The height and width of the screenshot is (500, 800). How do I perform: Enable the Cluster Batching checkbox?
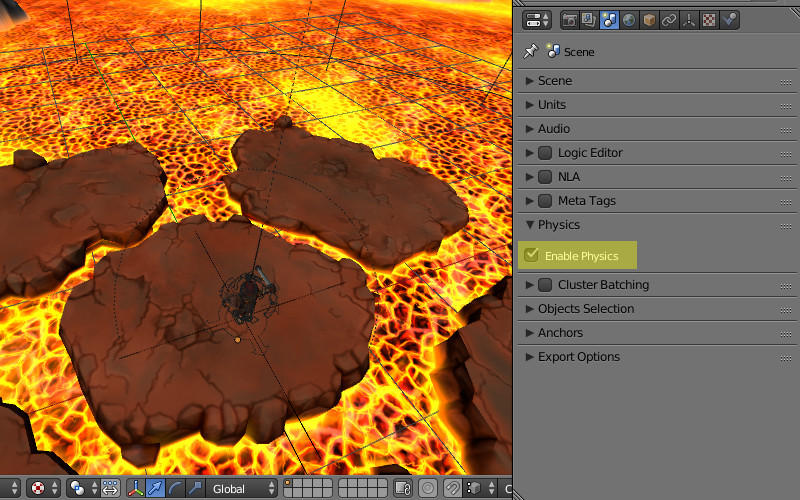pyautogui.click(x=545, y=285)
